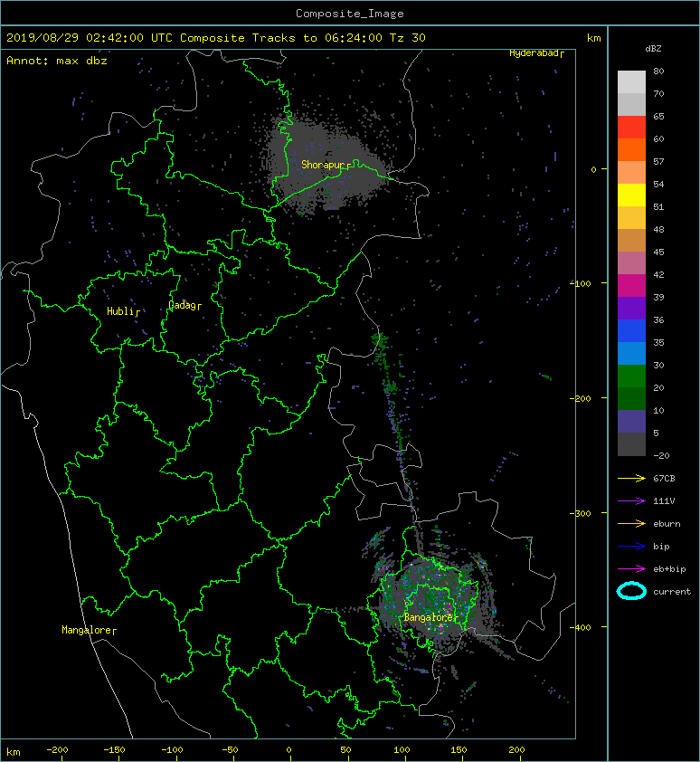
Task: Click the eb+bip magenta arrow legend icon
Action: (x=631, y=568)
